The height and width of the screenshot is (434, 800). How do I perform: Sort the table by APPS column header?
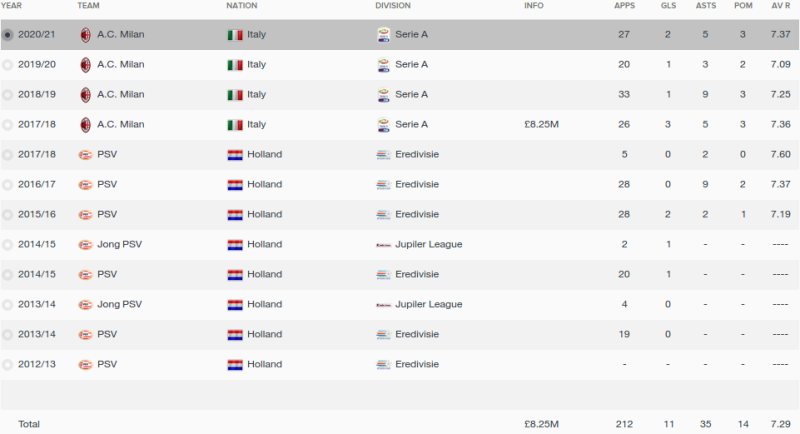(624, 6)
